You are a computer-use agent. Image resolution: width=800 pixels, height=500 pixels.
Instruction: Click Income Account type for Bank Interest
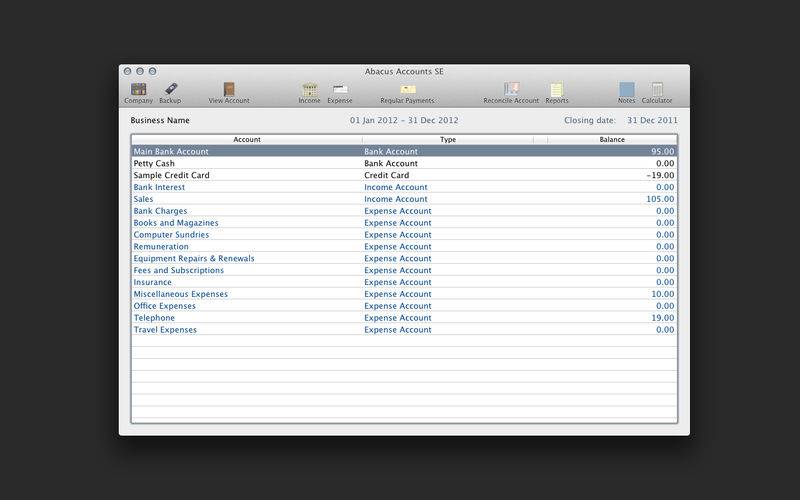pyautogui.click(x=395, y=187)
